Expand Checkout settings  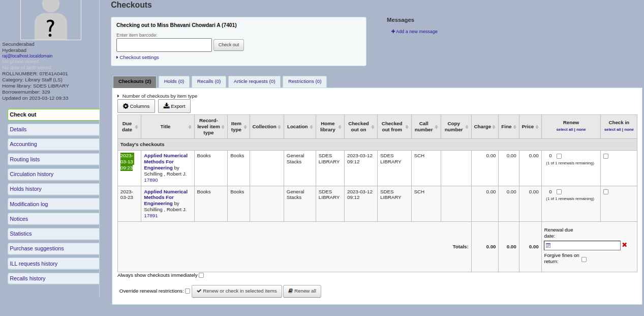coord(138,58)
